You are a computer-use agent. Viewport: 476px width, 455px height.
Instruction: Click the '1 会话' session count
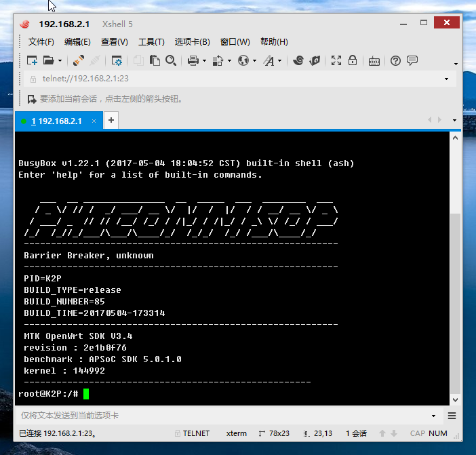pos(356,433)
